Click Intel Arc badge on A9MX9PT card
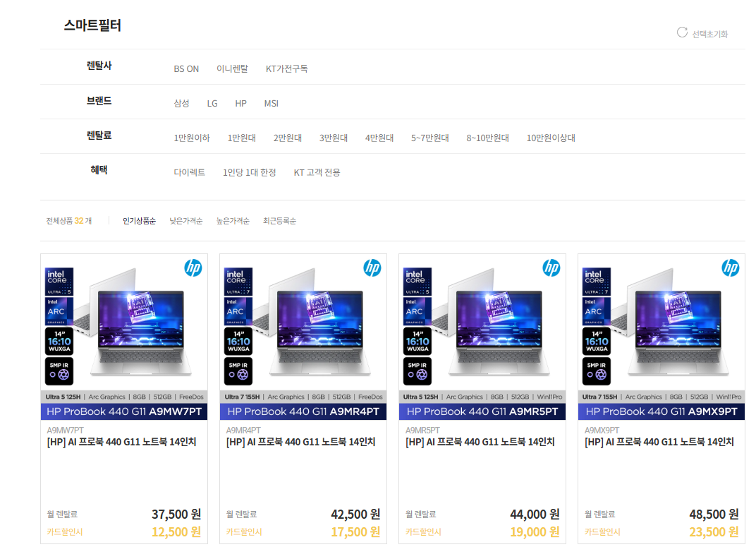The image size is (756, 547). (597, 311)
